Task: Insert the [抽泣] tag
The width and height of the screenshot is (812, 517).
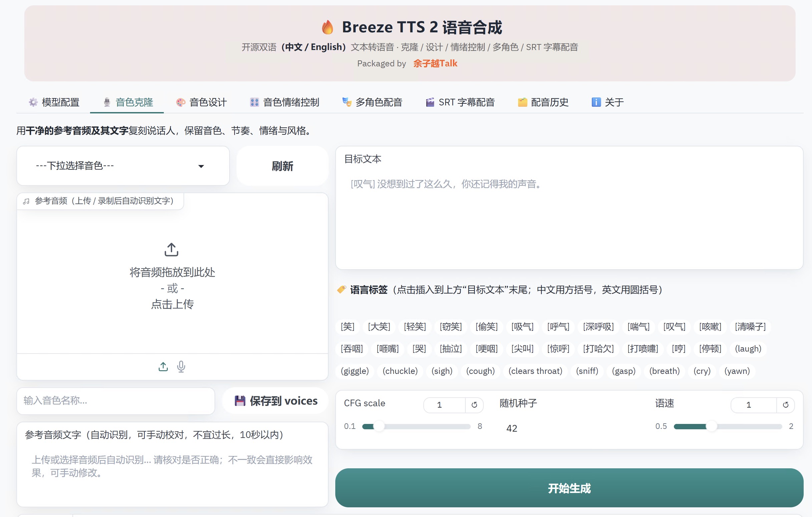Action: [450, 349]
